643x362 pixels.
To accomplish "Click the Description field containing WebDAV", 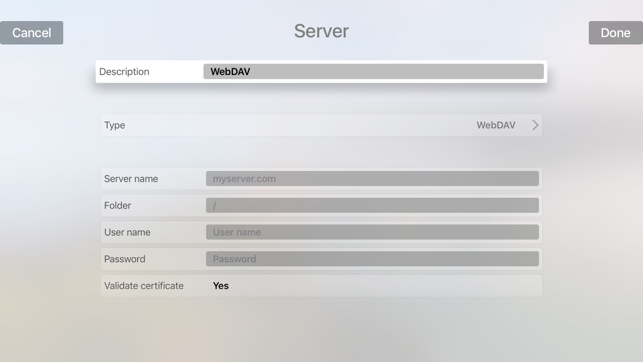I will (374, 71).
